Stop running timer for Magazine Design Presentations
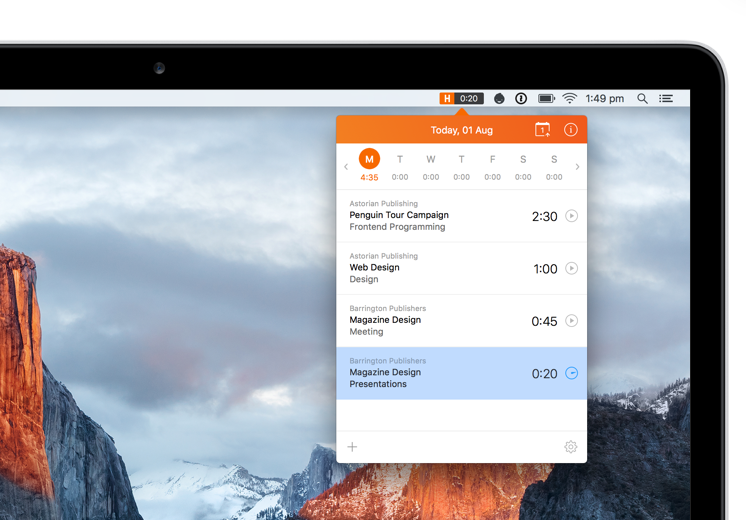Viewport: 746px width, 520px height. point(571,373)
